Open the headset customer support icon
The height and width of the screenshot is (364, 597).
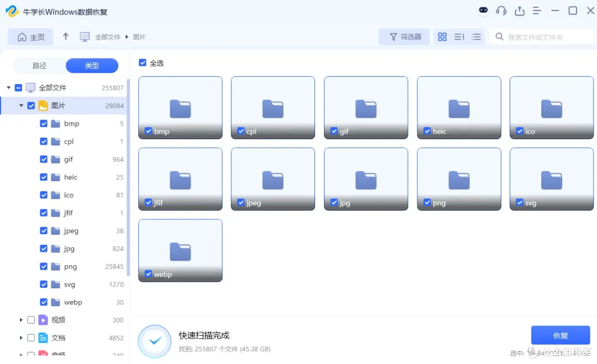(501, 10)
